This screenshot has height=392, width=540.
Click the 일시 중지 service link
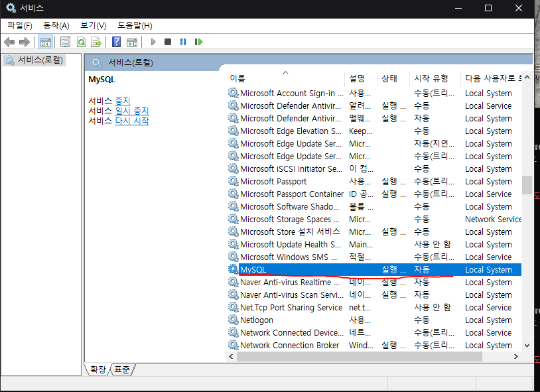coord(132,111)
